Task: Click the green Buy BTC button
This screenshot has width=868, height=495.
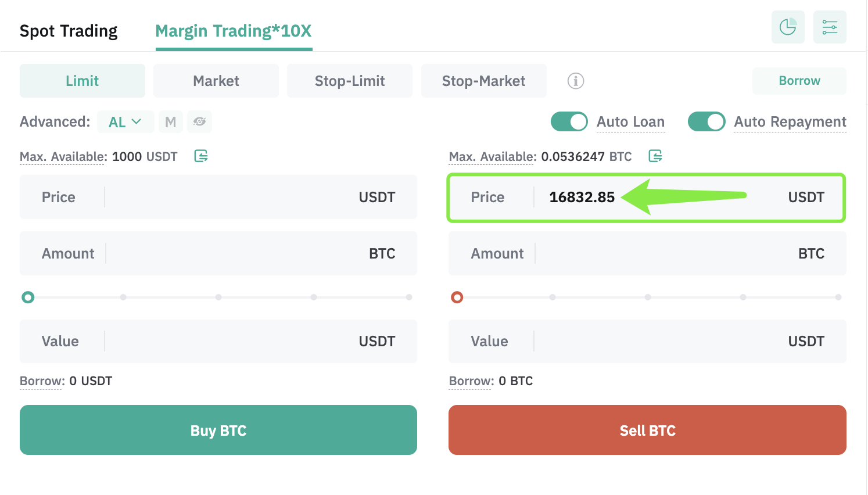Action: pos(218,430)
